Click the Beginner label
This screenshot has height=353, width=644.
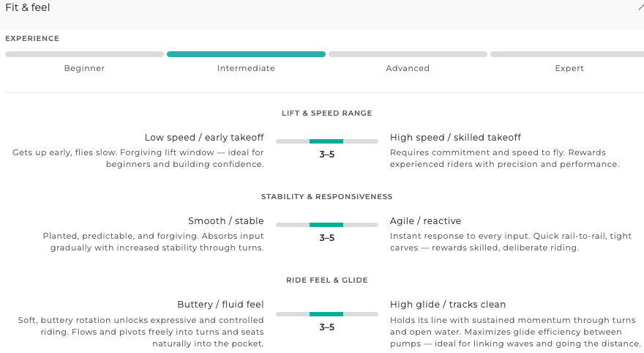pos(84,68)
